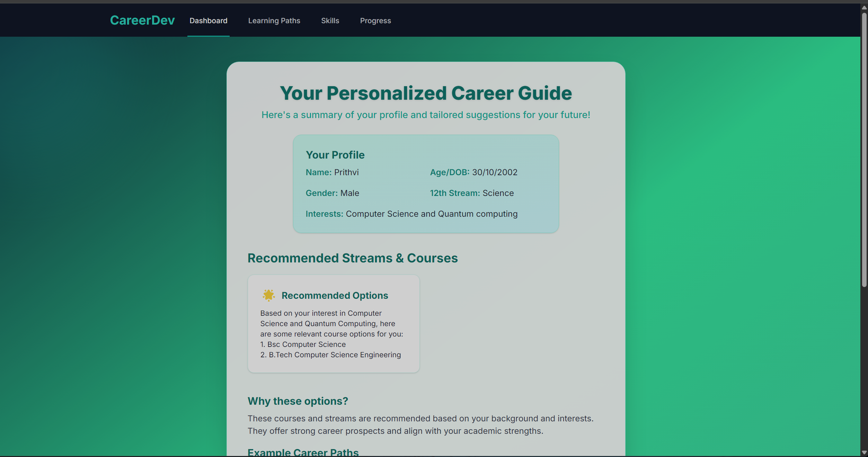Click the Interests text in profile
Viewport: 868px width, 457px height.
[x=431, y=214]
